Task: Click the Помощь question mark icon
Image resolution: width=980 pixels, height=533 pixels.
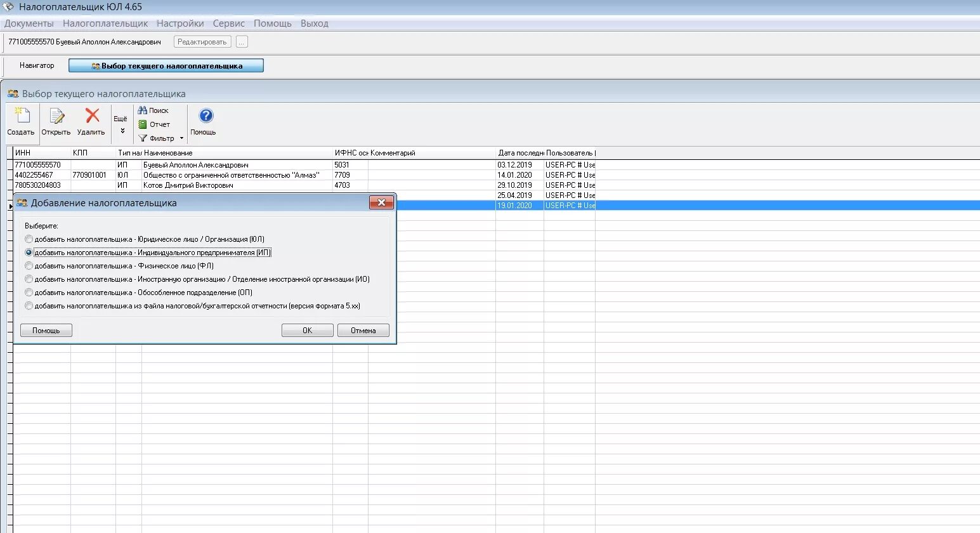Action: pyautogui.click(x=206, y=115)
